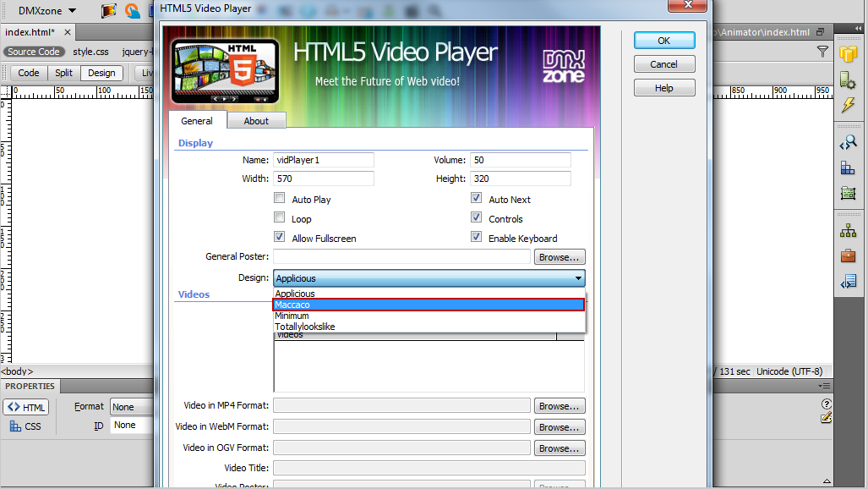868x489 pixels.
Task: Show Source Code related file
Action: coord(34,52)
